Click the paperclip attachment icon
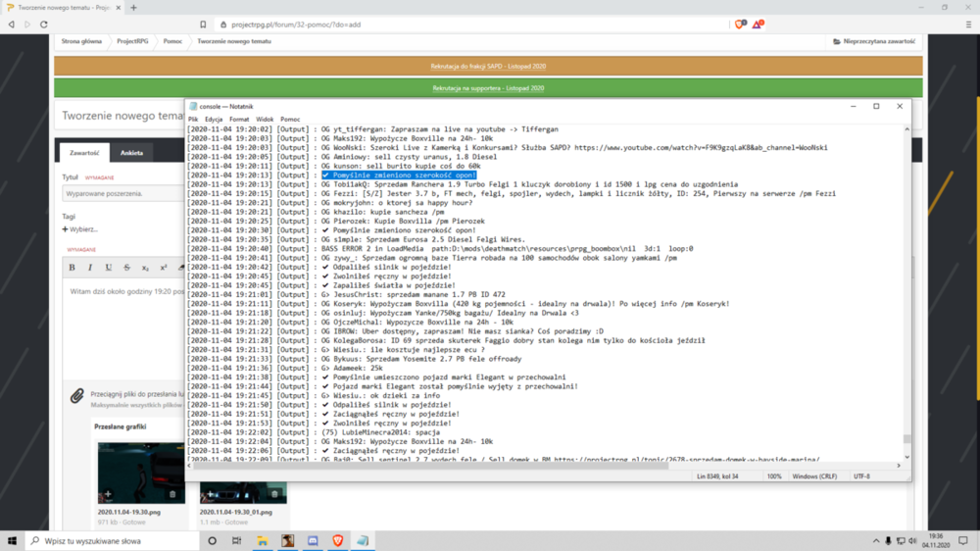This screenshot has width=980, height=551. (76, 396)
